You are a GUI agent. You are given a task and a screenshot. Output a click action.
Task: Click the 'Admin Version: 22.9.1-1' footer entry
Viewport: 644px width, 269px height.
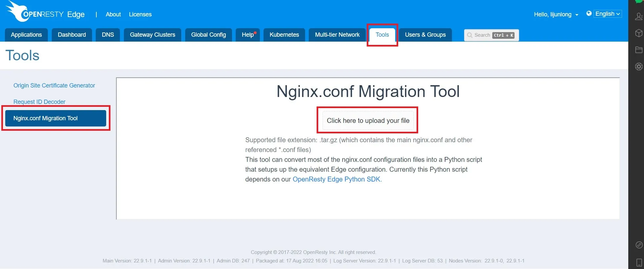coord(184,261)
